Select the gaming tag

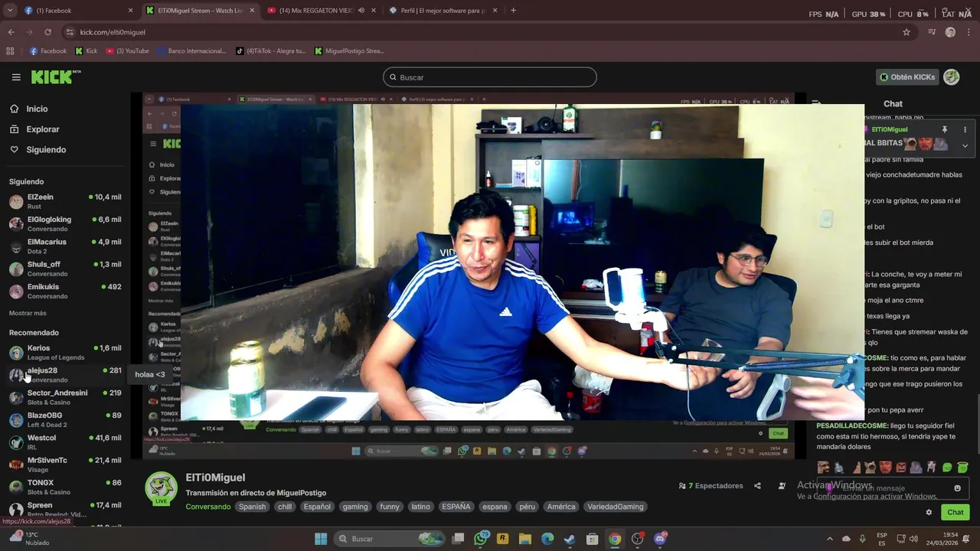tap(355, 507)
